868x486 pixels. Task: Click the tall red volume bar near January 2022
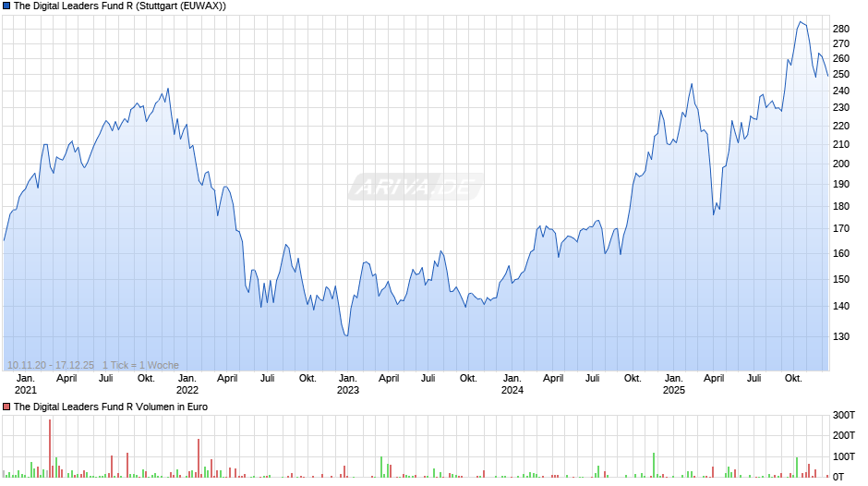199,458
